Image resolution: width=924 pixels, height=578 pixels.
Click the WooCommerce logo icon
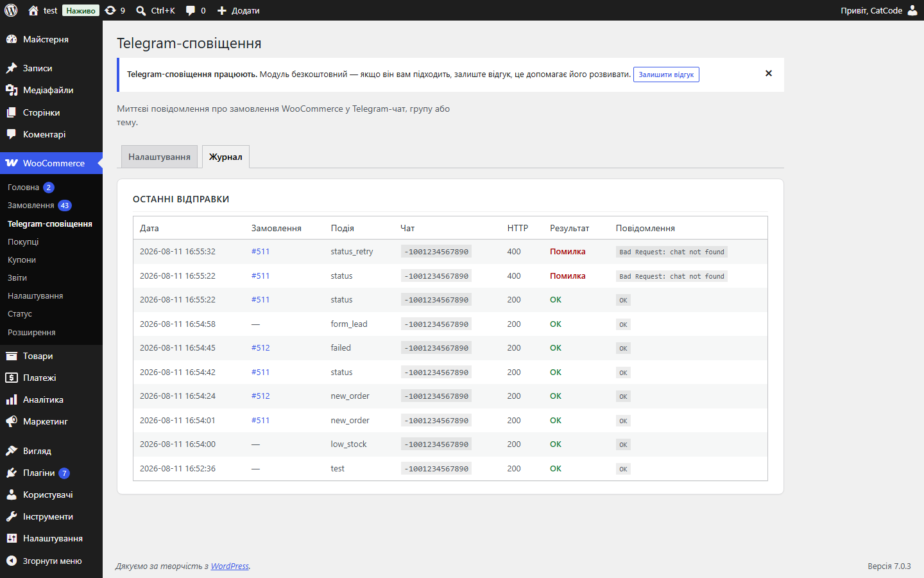(x=12, y=163)
